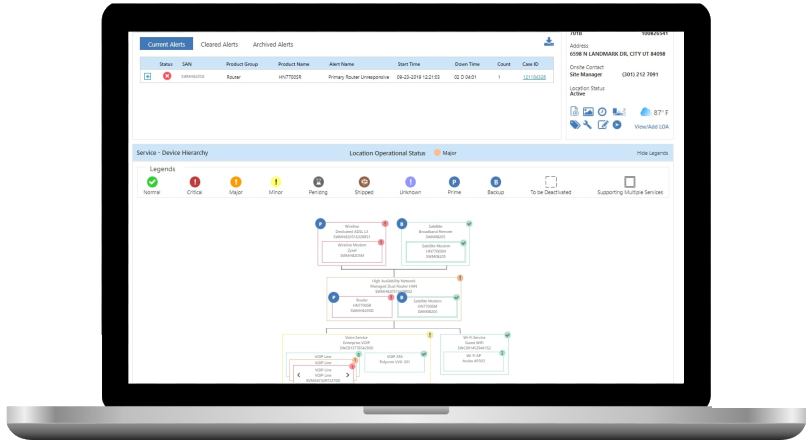Click the wrench tools icon
This screenshot has height=444, width=812.
[x=588, y=125]
